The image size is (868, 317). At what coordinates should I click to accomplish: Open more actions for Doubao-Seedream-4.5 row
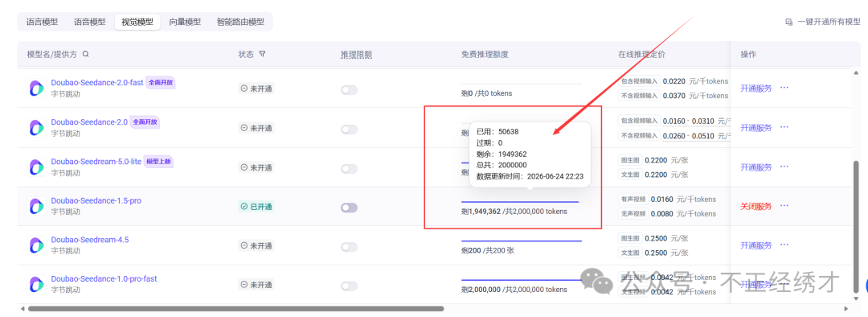pyautogui.click(x=784, y=245)
